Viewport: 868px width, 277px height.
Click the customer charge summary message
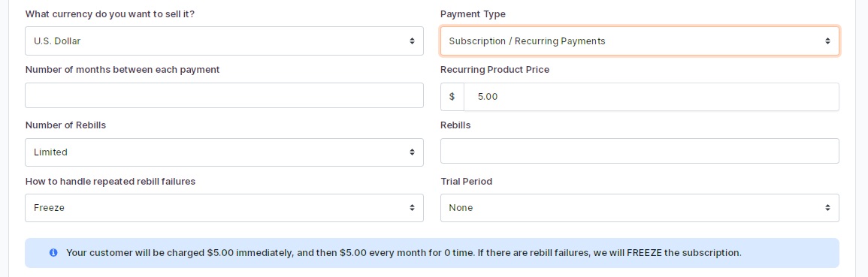coord(404,253)
